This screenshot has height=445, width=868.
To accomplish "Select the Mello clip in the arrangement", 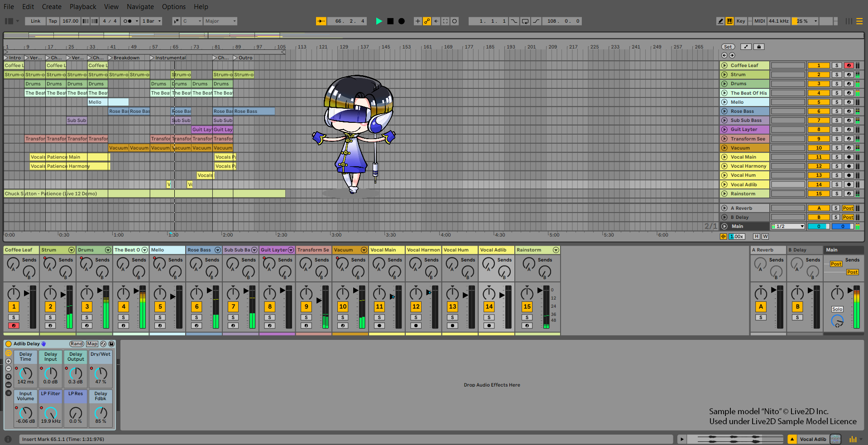I will [108, 102].
